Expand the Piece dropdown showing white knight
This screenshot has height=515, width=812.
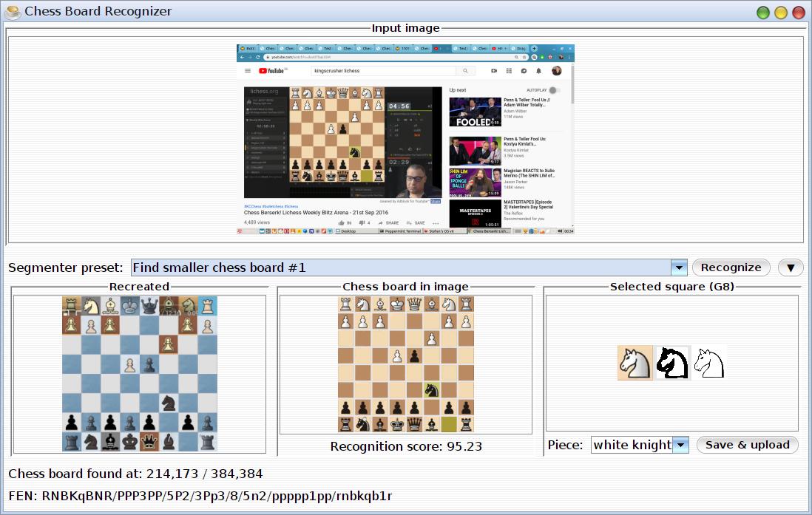681,445
